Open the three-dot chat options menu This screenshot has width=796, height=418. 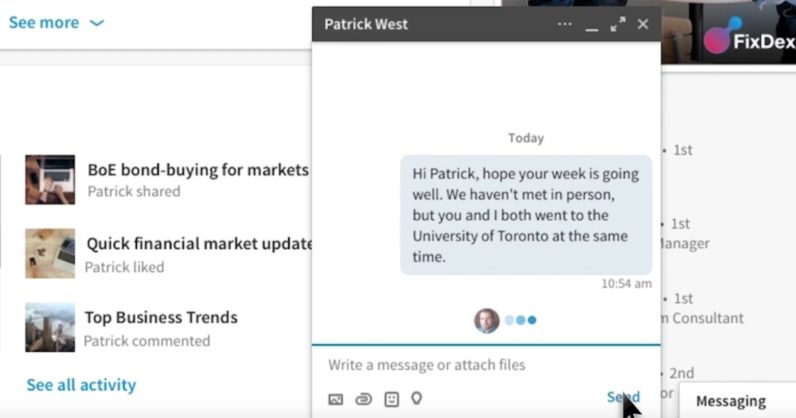[x=565, y=24]
